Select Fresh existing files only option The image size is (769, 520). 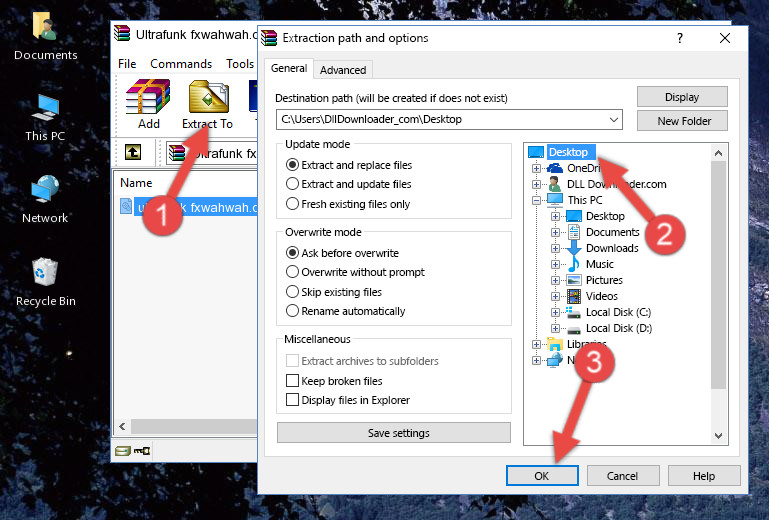[292, 204]
